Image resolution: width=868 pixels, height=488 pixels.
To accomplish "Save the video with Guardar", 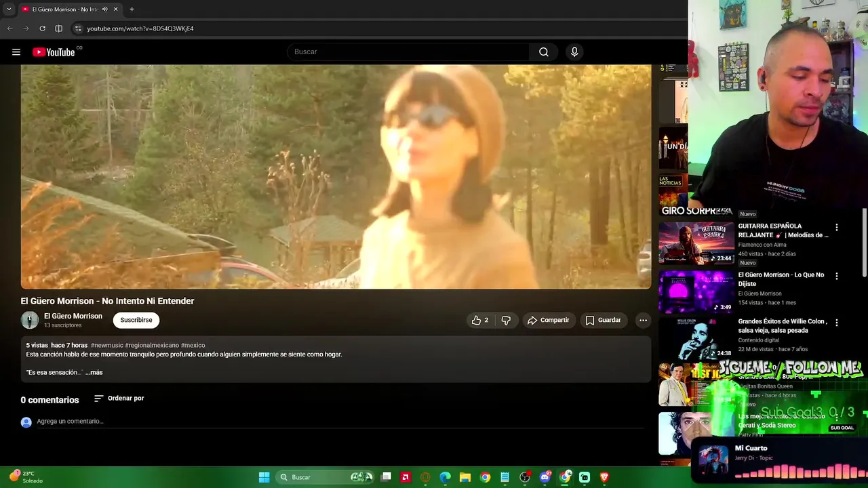I will 603,320.
